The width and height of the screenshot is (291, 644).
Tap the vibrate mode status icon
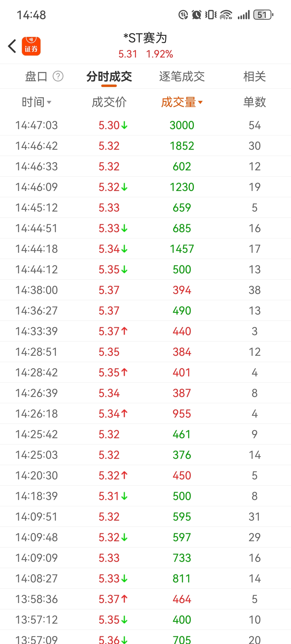click(211, 15)
